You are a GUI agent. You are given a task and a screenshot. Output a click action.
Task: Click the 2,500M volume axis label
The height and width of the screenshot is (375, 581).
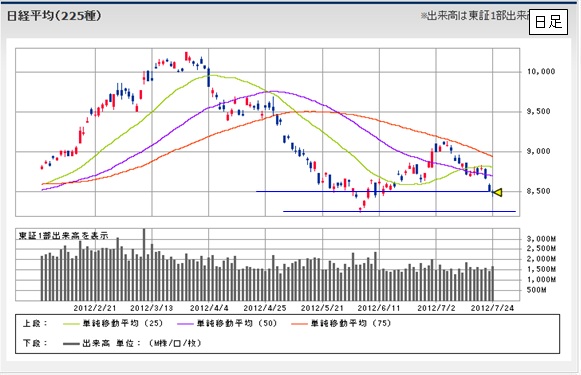541,249
